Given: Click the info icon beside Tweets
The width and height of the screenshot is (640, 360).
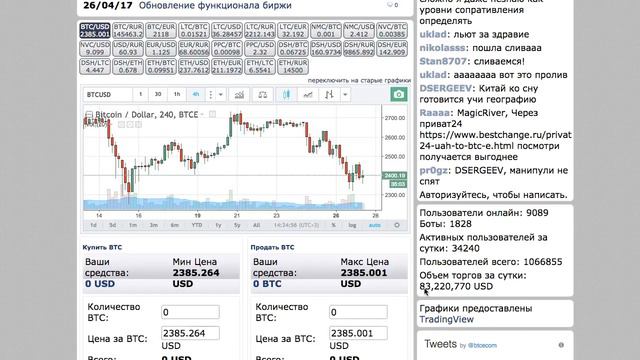Looking at the screenshot, I should (561, 345).
